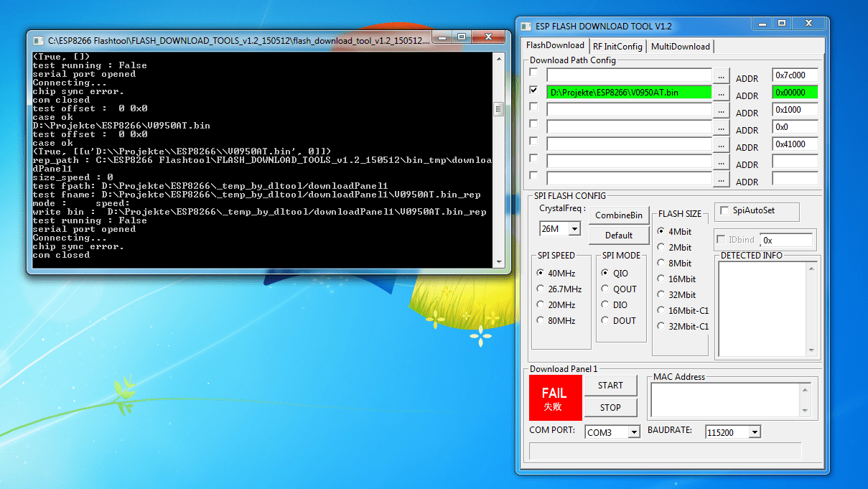Browse file for the 0x1000 address row
The height and width of the screenshot is (489, 868).
(x=722, y=109)
